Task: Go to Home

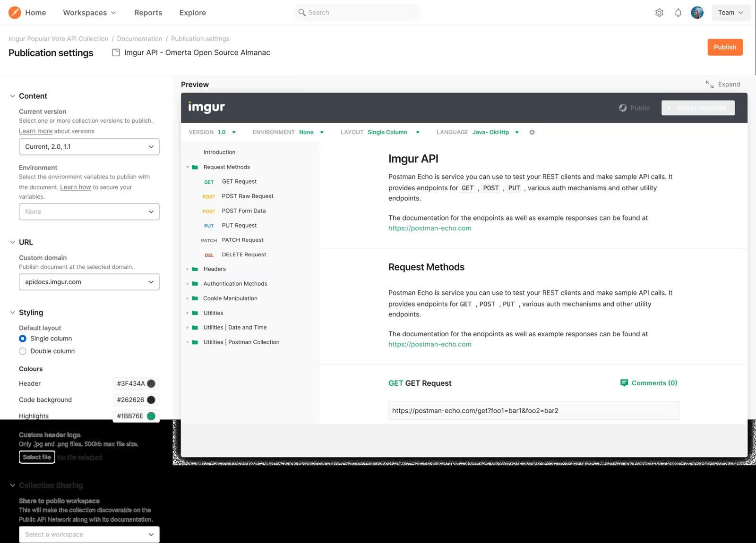Action: [35, 13]
